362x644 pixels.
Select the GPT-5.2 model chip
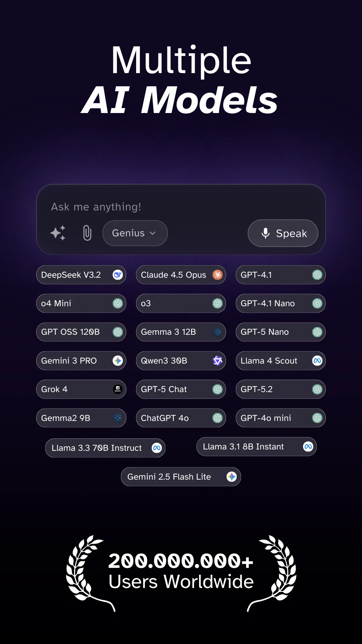281,389
